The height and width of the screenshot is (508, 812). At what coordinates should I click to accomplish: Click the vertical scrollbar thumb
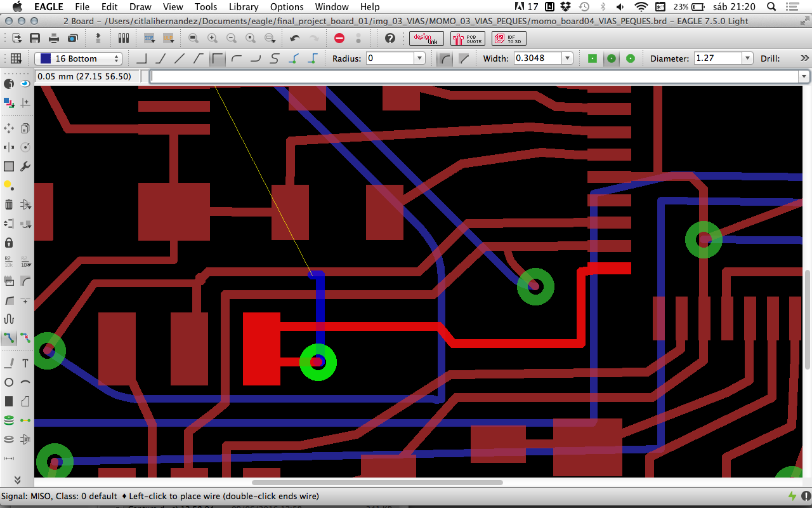point(808,319)
